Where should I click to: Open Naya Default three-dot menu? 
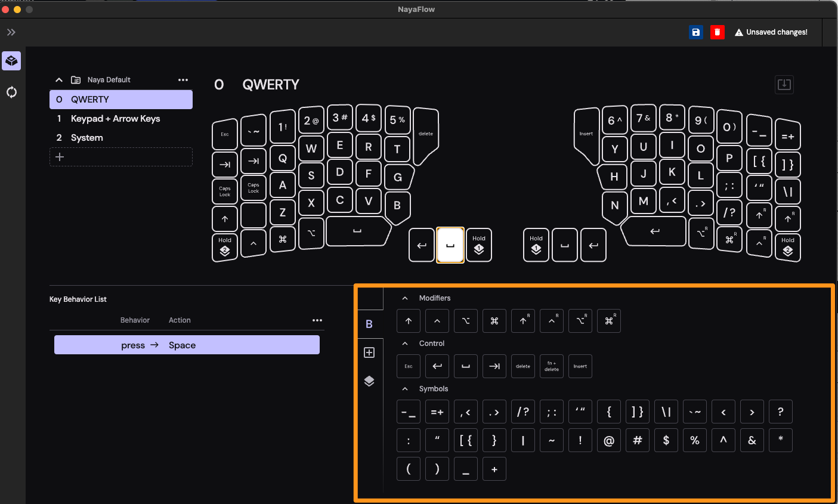coord(183,80)
